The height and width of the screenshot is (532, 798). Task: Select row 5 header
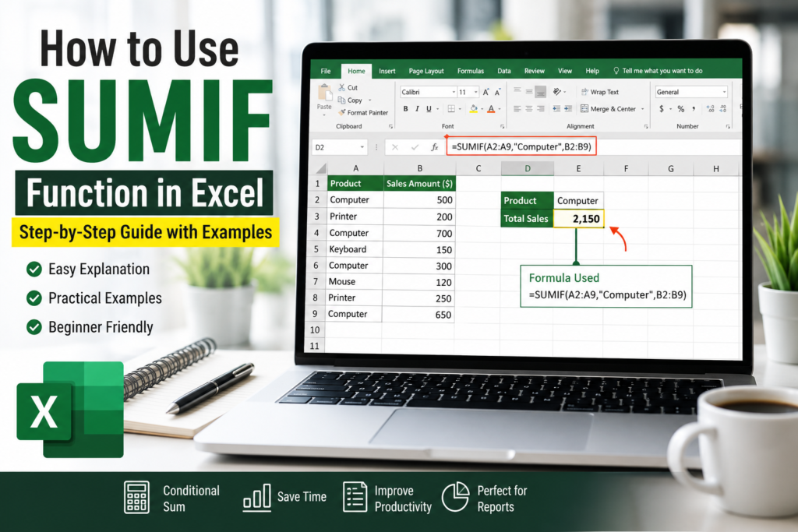click(316, 249)
